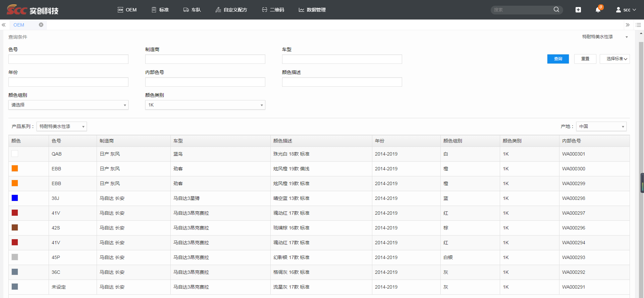
Task: Open the 产品系列 dropdown
Action: coord(62,126)
